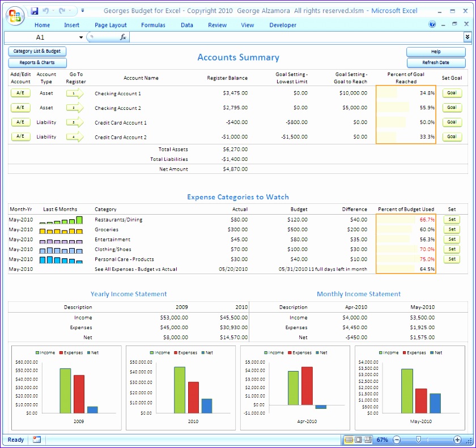Open Excel Help question mark icon
Viewport: 476px width, 448px height.
pos(432,24)
